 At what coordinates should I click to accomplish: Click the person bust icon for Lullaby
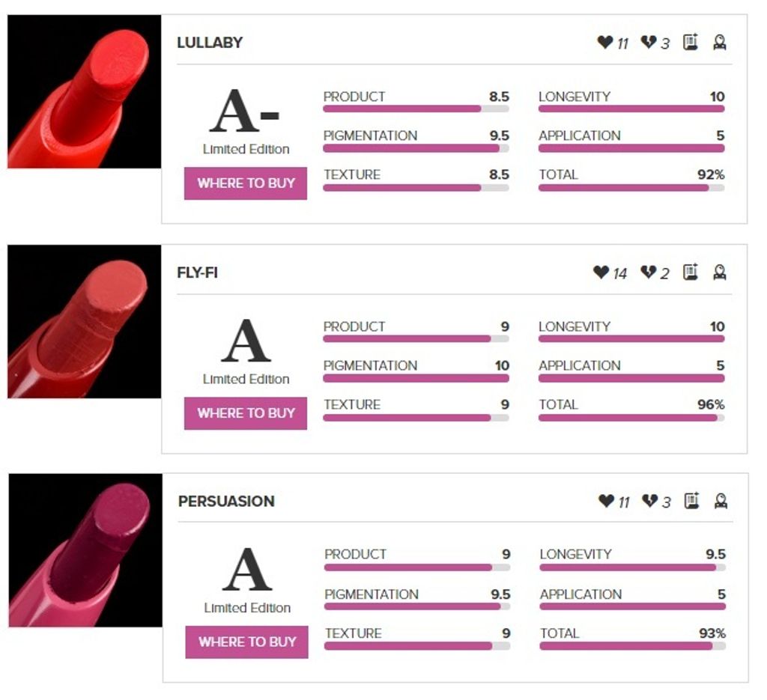pos(720,43)
